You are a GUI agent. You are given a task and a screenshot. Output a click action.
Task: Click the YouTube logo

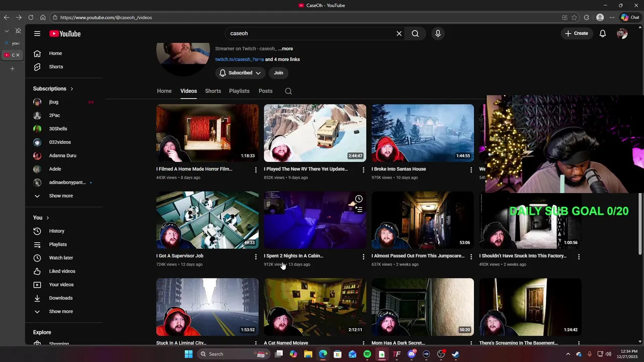pyautogui.click(x=65, y=34)
